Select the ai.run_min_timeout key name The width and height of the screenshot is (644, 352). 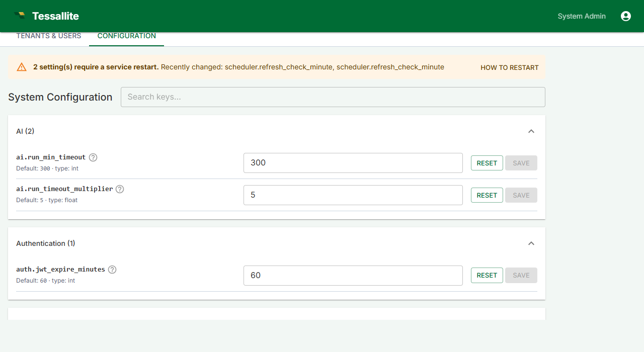[51, 157]
